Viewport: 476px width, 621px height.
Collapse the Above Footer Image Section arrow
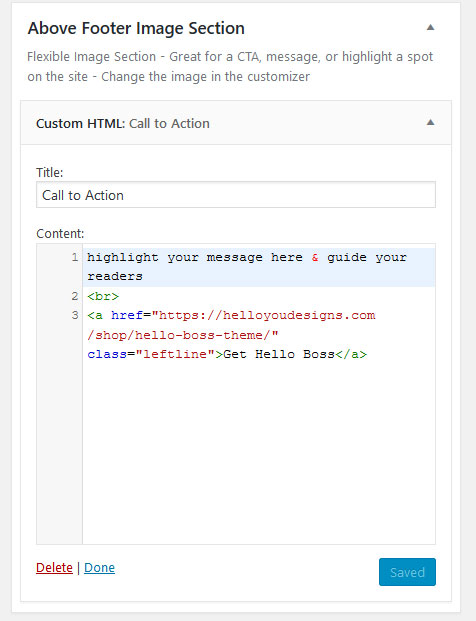430,27
